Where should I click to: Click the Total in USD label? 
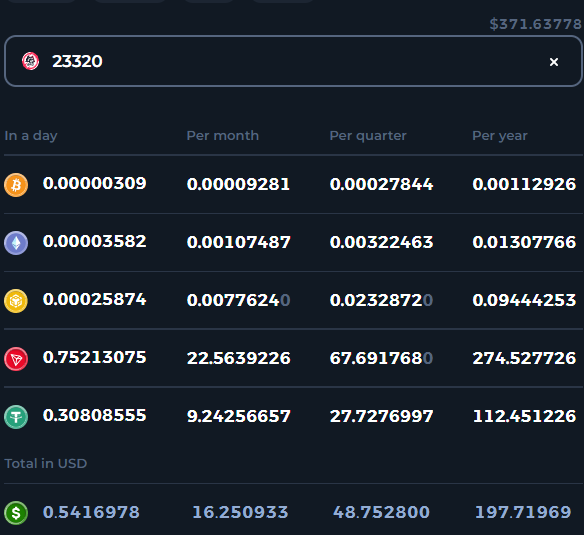click(x=45, y=463)
